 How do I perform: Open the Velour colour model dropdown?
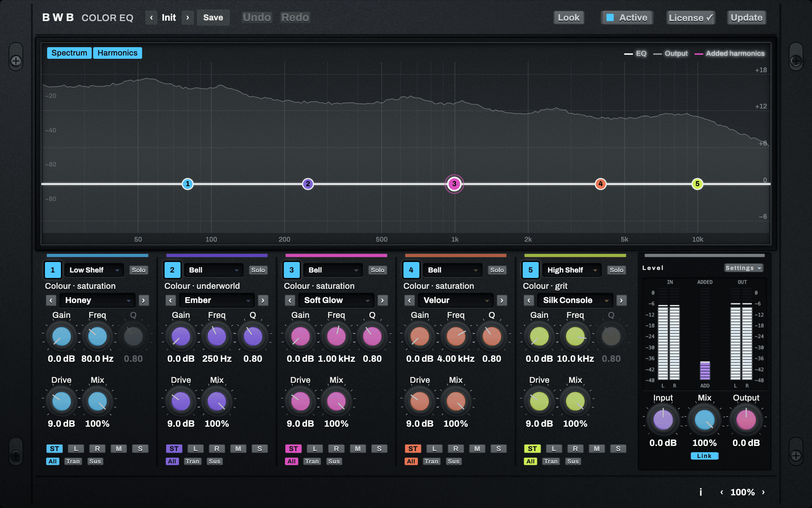click(456, 300)
